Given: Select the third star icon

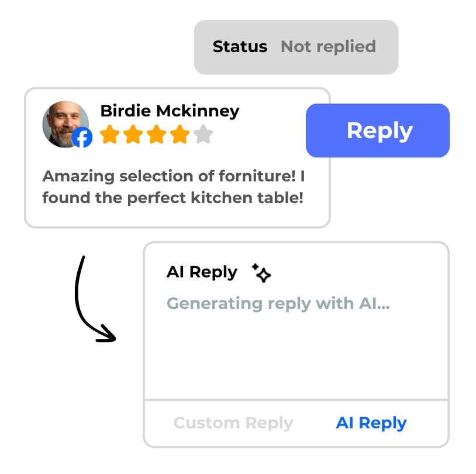Looking at the screenshot, I should 156,134.
